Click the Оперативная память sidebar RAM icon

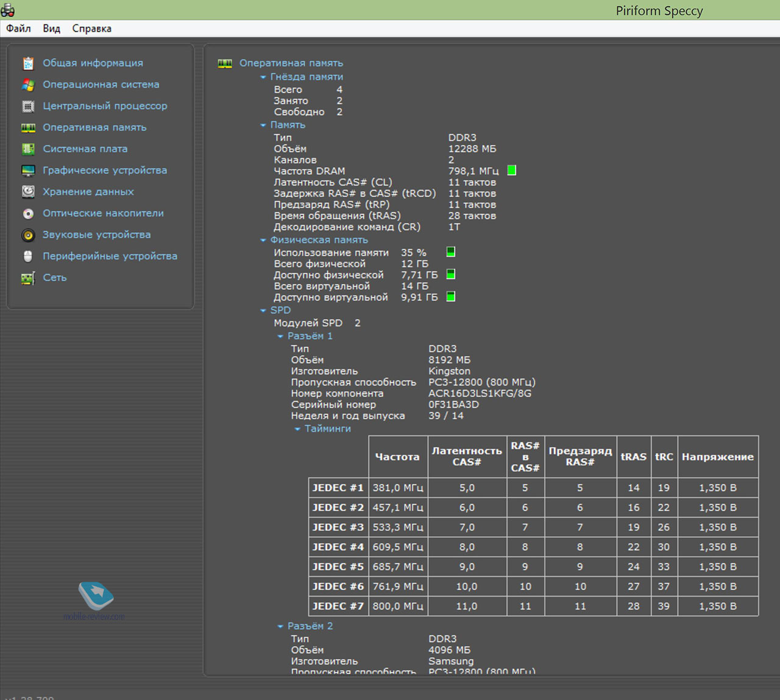[28, 128]
